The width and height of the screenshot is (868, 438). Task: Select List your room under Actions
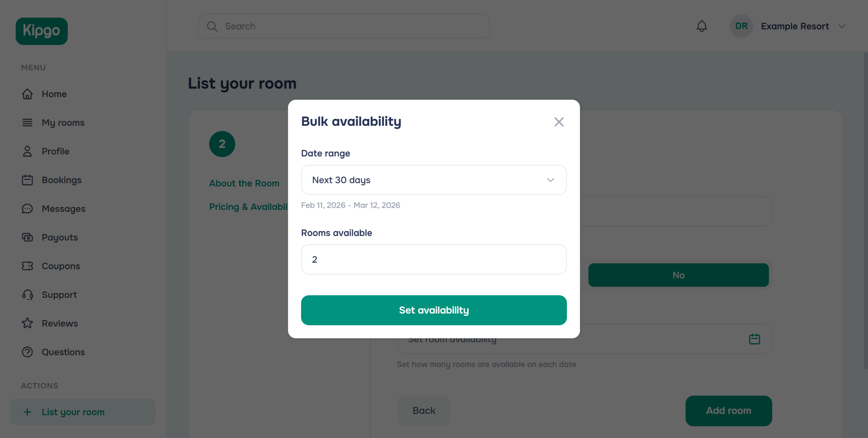click(x=73, y=412)
